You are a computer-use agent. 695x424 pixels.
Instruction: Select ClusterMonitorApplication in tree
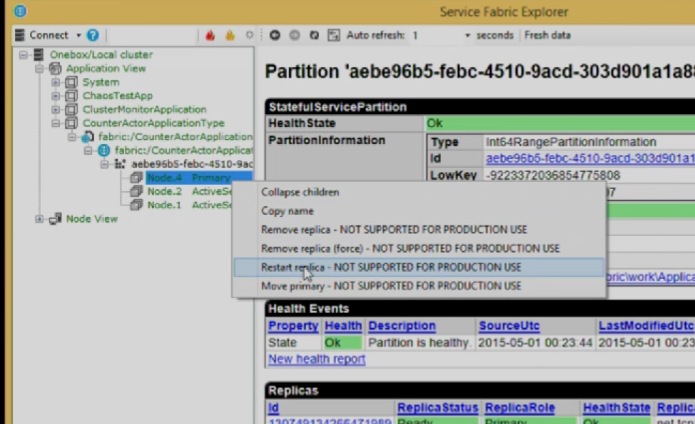pos(144,109)
